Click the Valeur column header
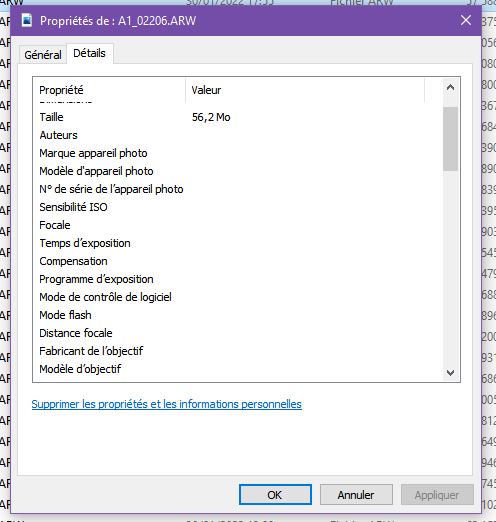 305,90
